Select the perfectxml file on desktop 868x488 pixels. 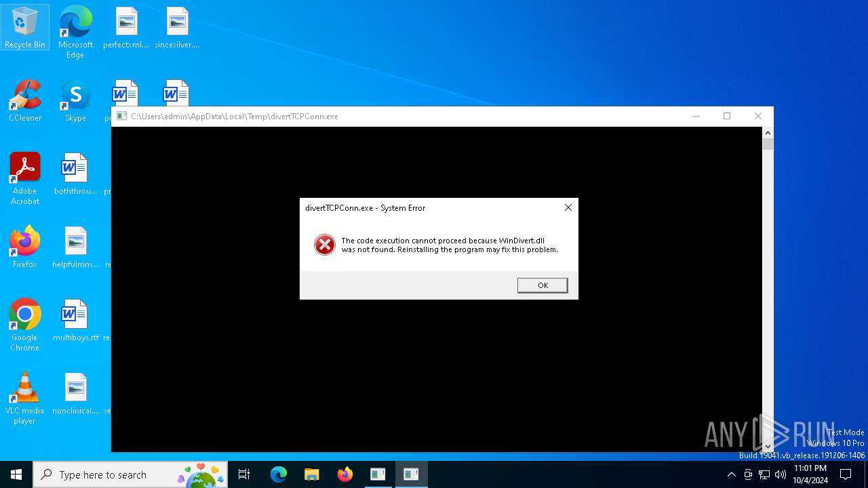point(126,28)
